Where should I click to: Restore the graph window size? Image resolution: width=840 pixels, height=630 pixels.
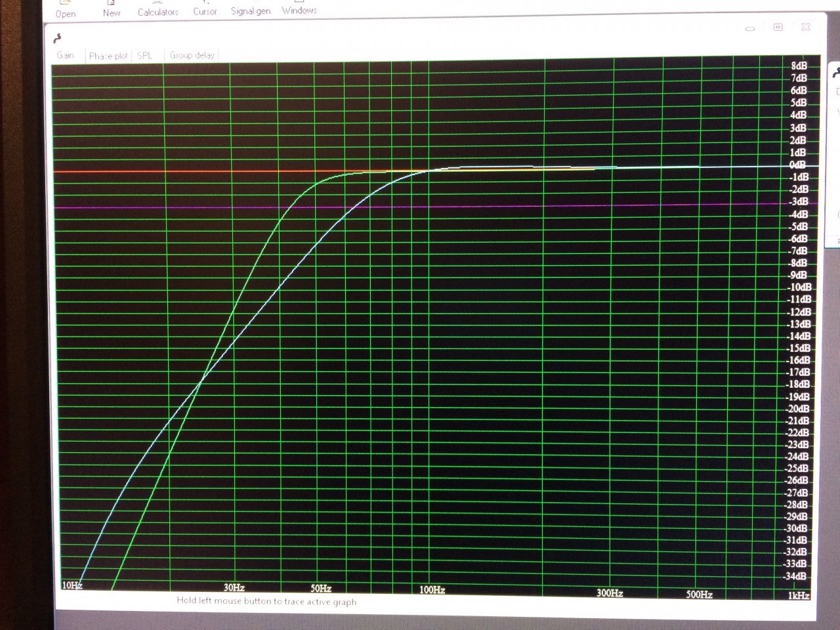pyautogui.click(x=778, y=27)
